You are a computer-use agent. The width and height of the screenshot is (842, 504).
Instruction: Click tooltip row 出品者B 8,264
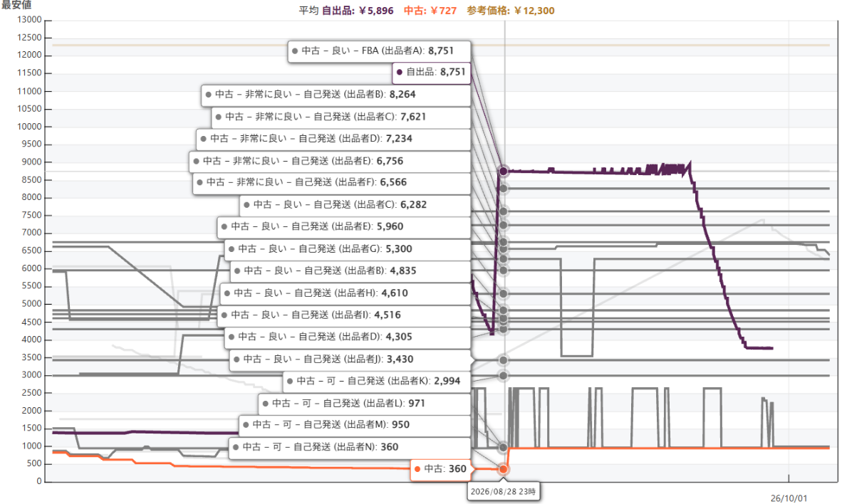(336, 95)
